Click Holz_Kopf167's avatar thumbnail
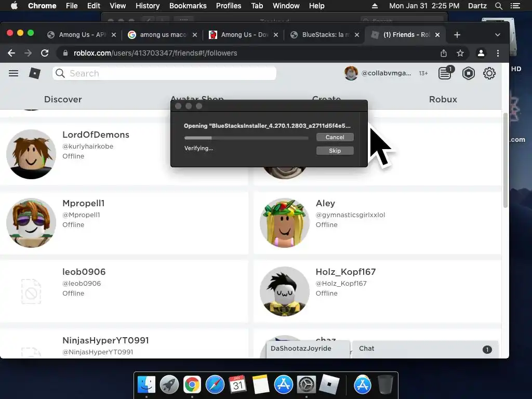The image size is (532, 399). pos(284,291)
